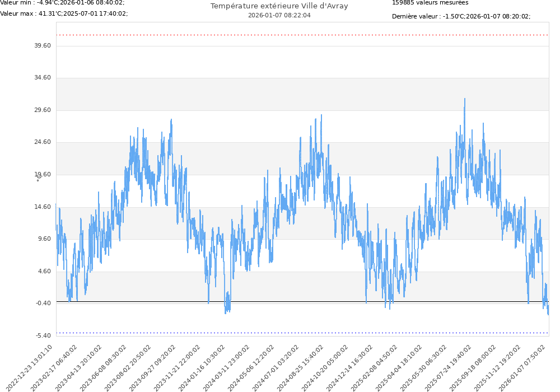Click x-axis date label 2022-12-23 13:01:10
The width and height of the screenshot is (560, 392).
tap(31, 367)
